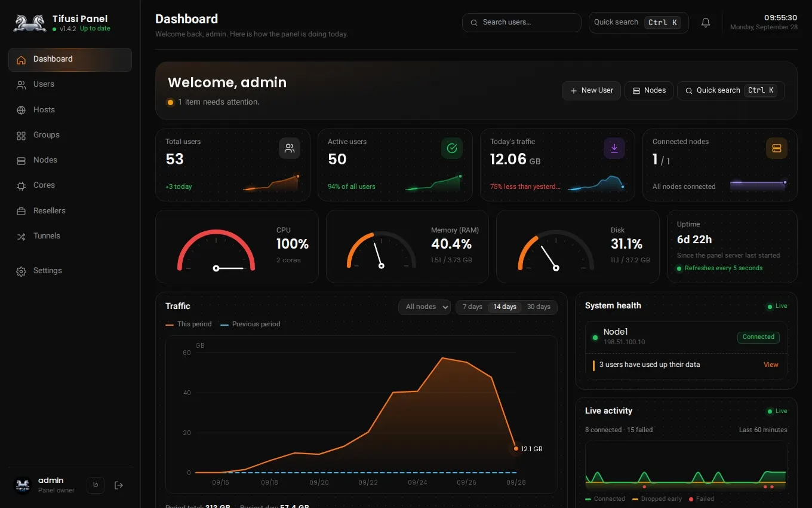Open Quick search in the welcome banner
This screenshot has height=508, width=812.
(x=731, y=91)
